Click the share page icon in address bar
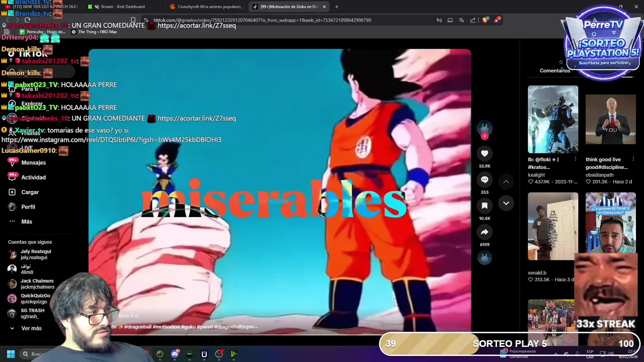The width and height of the screenshot is (644, 362). click(x=473, y=20)
